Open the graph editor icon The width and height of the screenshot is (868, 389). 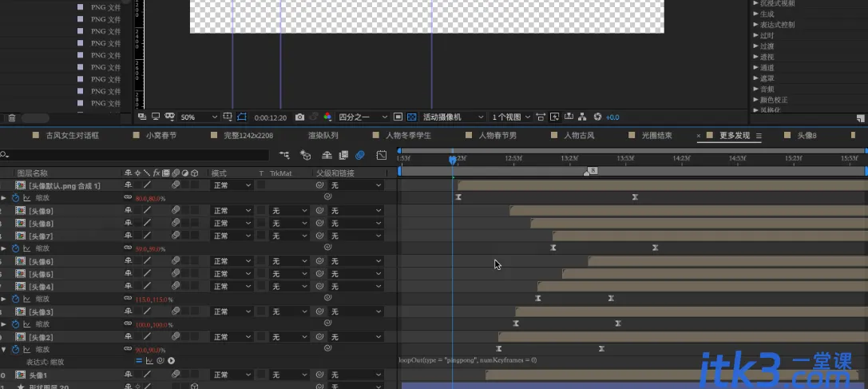coord(382,155)
